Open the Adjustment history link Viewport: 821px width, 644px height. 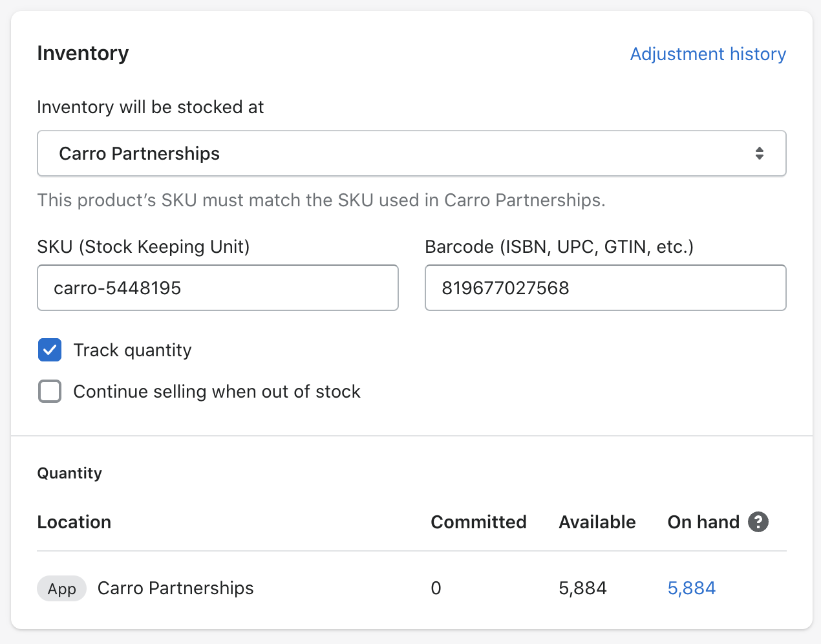708,54
